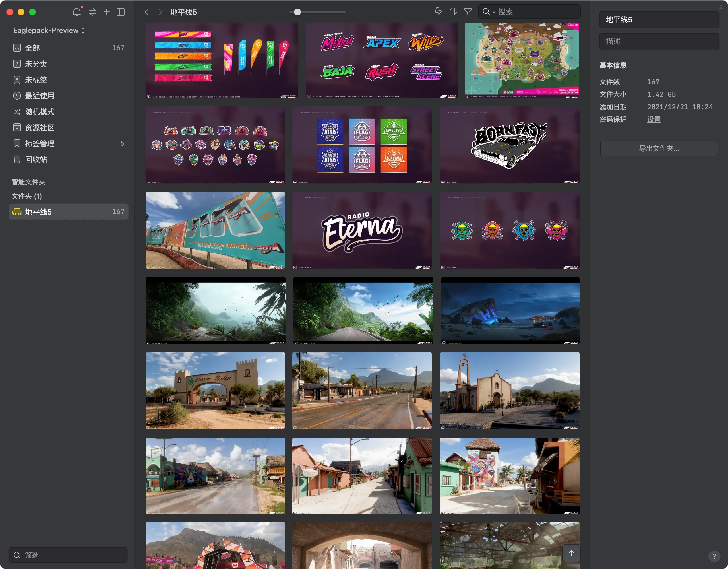Screen dimensions: 728x569
Task: Open 随机模式 in the sidebar
Action: (68, 112)
